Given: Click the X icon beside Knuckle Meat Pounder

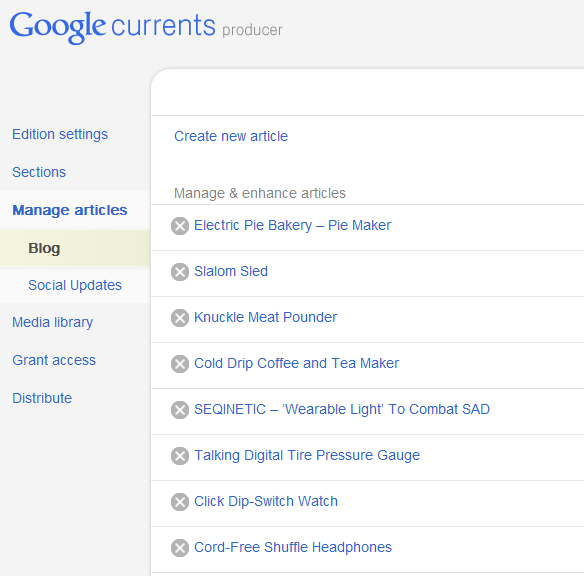Looking at the screenshot, I should click(180, 318).
